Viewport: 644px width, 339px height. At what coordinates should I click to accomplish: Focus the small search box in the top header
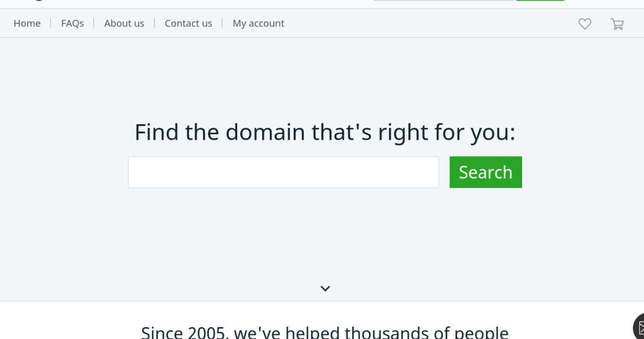click(444, 0)
